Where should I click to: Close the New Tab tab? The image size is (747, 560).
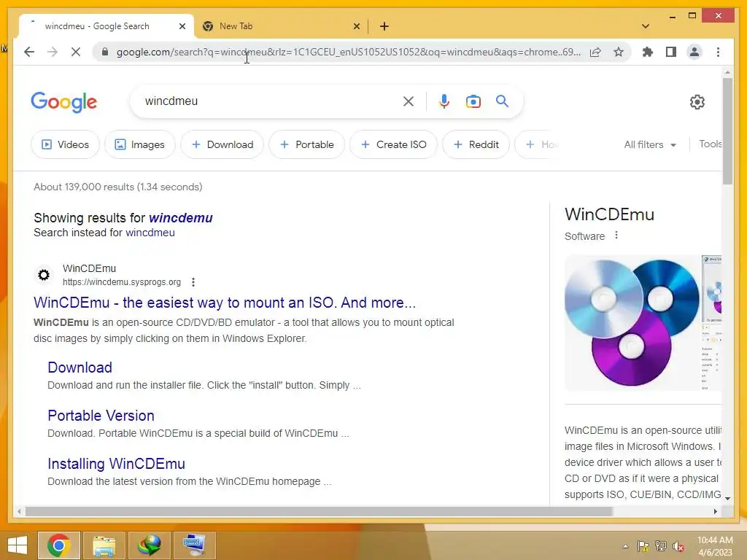click(x=356, y=26)
